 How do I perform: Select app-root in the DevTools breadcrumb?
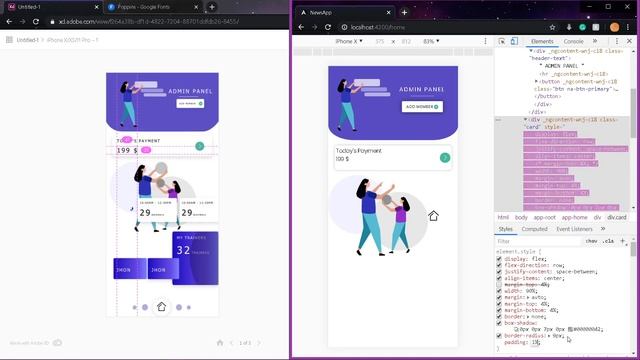[544, 218]
